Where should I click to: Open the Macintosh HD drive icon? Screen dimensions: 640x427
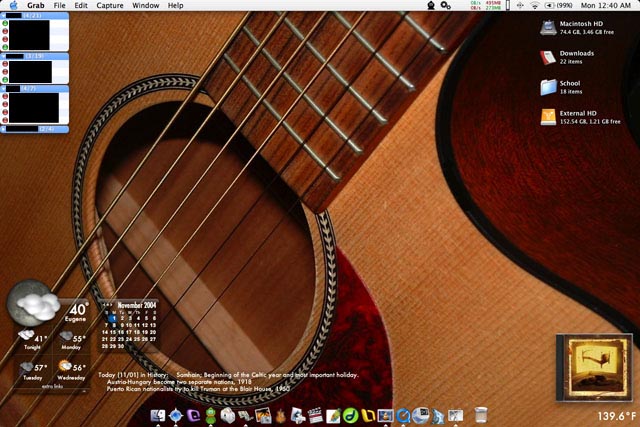click(548, 27)
